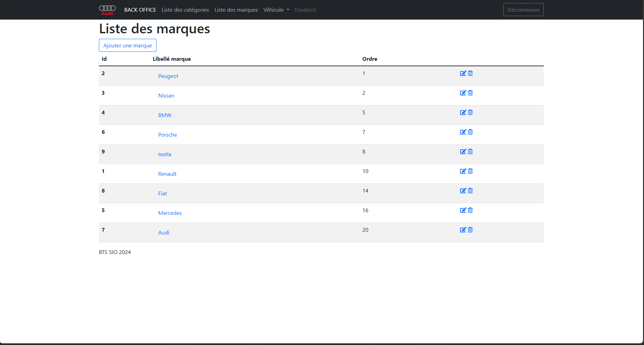The image size is (644, 345).
Task: Click Id cell 6 in Porsche row
Action: pos(103,132)
